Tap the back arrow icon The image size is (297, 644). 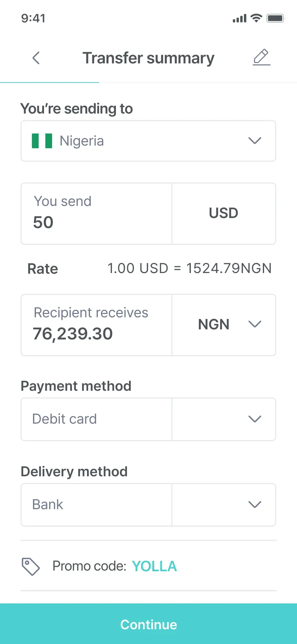pos(36,58)
